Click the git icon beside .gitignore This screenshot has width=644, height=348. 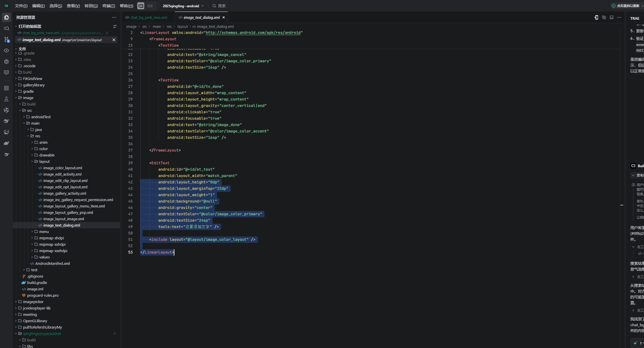pos(24,276)
